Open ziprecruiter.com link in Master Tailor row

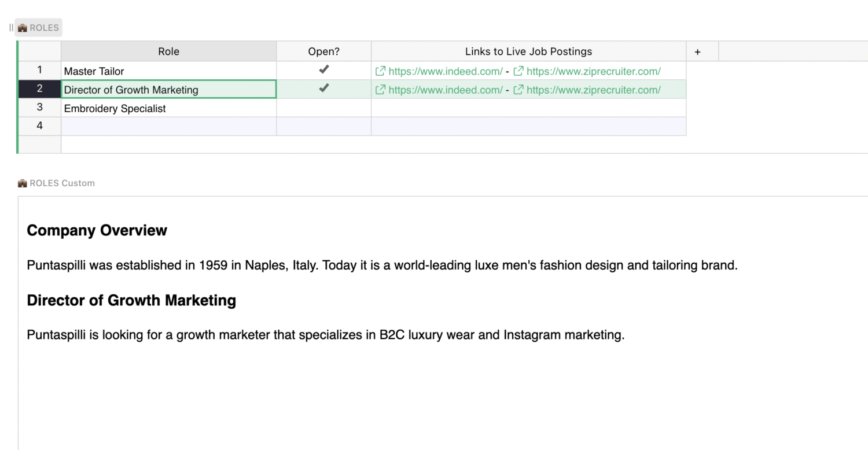[593, 72]
